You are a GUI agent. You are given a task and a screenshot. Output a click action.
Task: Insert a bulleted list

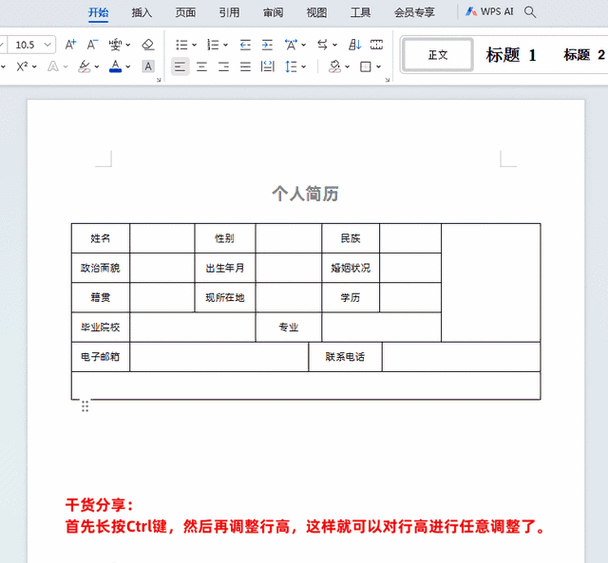tap(181, 45)
